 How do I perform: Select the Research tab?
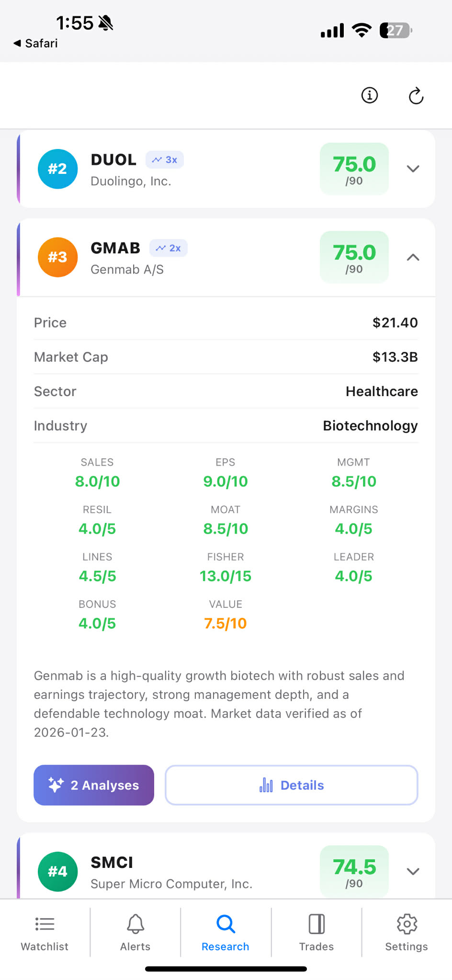(x=226, y=932)
